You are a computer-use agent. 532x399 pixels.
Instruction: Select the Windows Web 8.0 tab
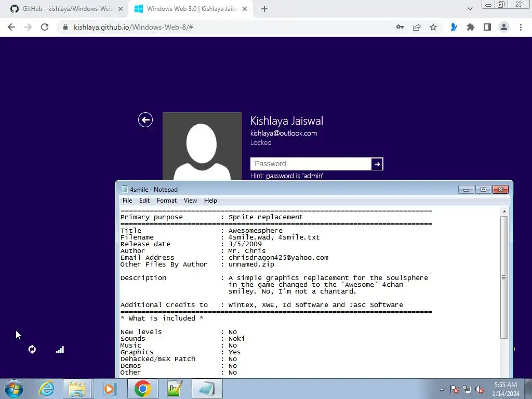[190, 9]
